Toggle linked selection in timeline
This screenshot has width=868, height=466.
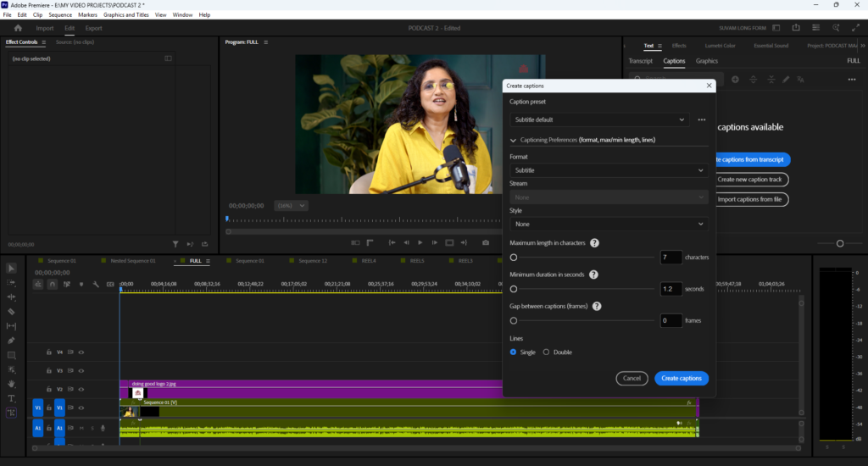(x=67, y=284)
